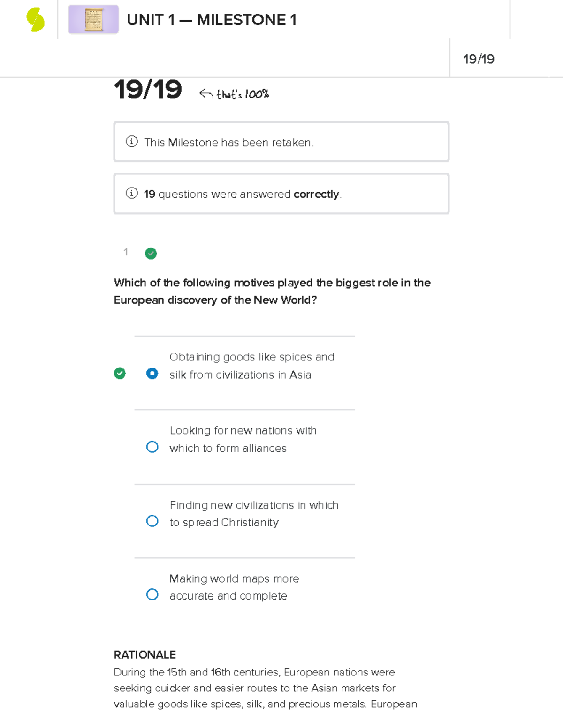This screenshot has width=563, height=728.
Task: Click the handwritten that's 100% note
Action: (x=243, y=94)
